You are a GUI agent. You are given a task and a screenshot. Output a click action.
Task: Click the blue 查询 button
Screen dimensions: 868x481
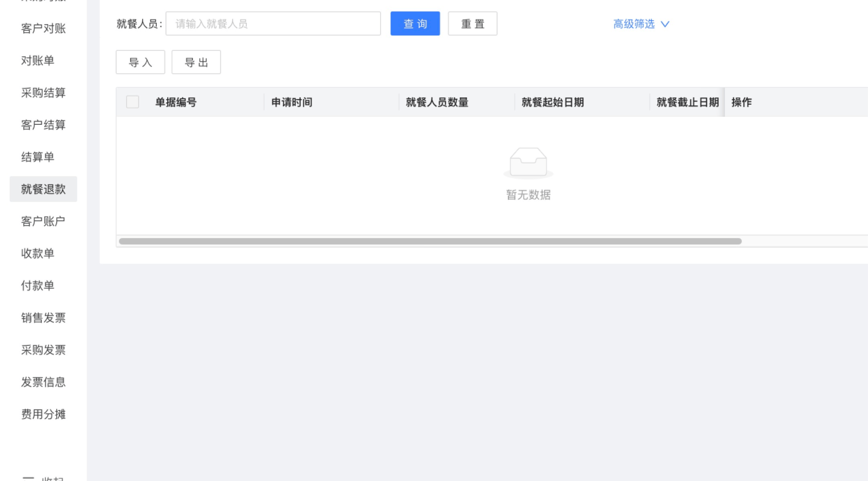415,23
